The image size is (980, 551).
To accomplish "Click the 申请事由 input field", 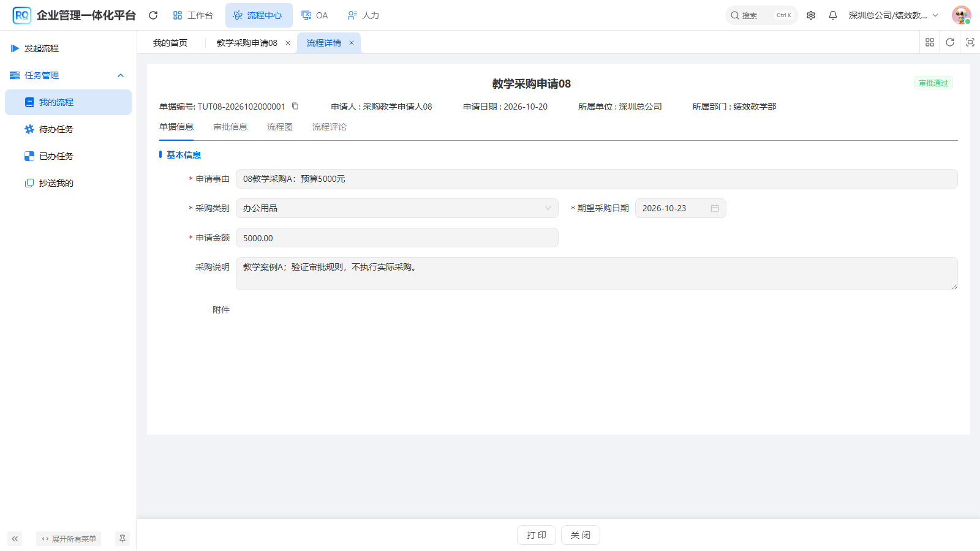I will tap(597, 179).
